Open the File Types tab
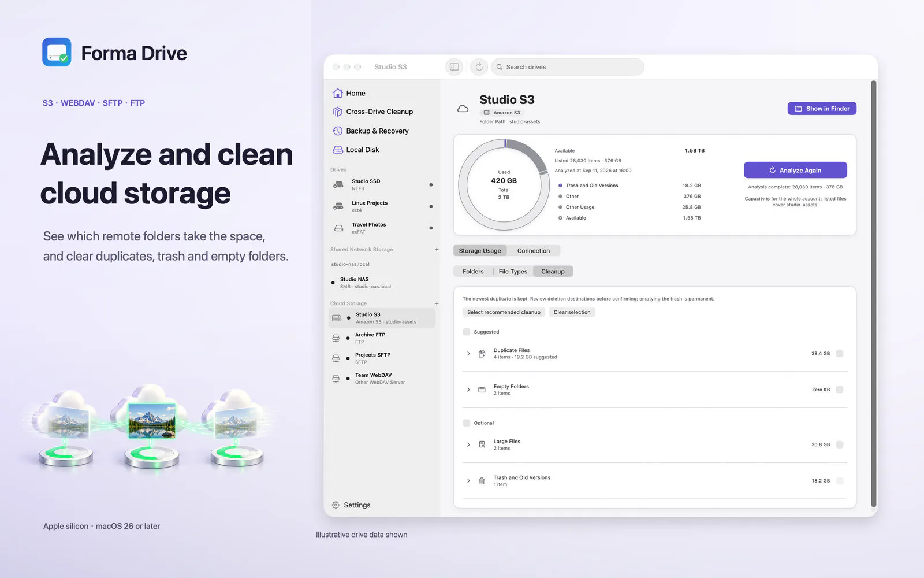The width and height of the screenshot is (924, 578). pos(513,272)
